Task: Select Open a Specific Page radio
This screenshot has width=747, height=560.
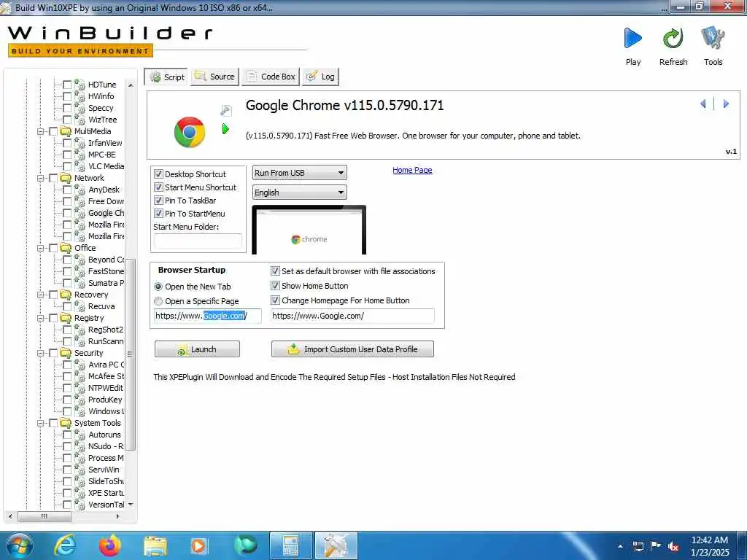Action: coord(158,301)
